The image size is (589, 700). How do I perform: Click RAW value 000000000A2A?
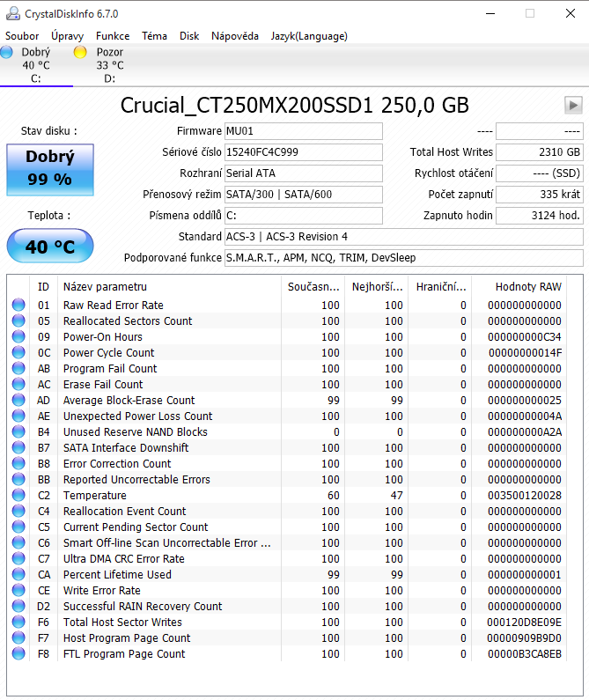tap(524, 431)
